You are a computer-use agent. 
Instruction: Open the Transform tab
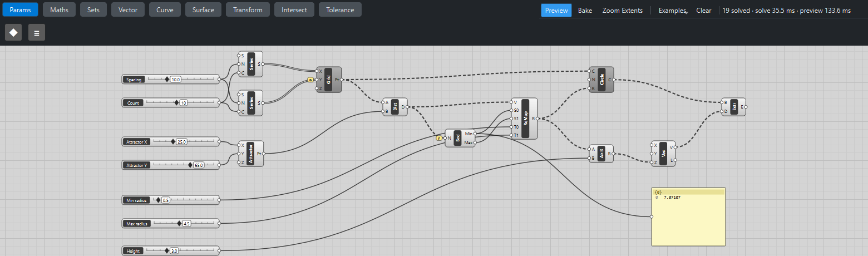248,9
